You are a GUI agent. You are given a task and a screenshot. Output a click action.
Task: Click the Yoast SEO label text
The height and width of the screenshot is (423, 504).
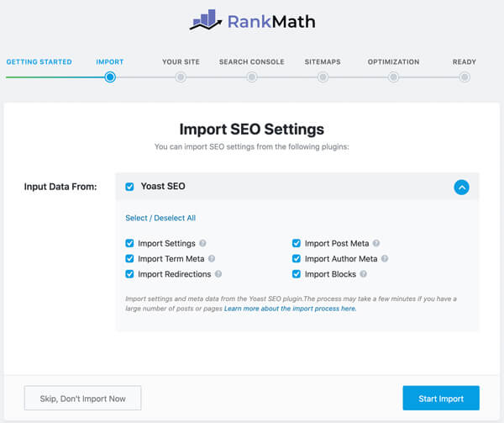[x=163, y=186]
